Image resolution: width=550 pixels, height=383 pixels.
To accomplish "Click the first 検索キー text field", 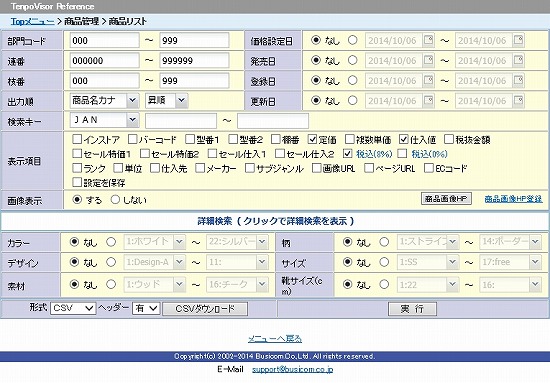I will point(181,121).
